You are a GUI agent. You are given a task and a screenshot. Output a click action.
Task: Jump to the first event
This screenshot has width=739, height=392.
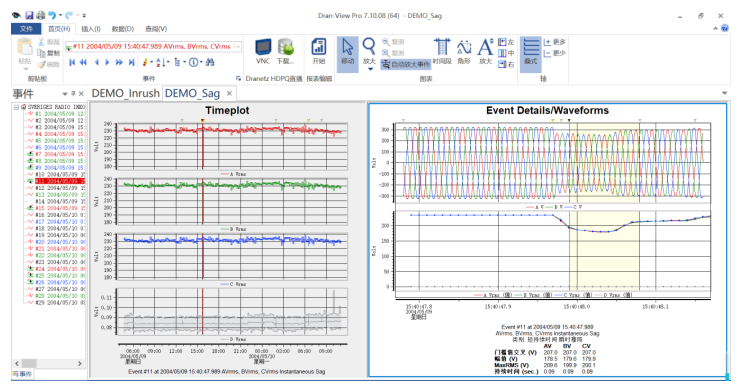(72, 62)
